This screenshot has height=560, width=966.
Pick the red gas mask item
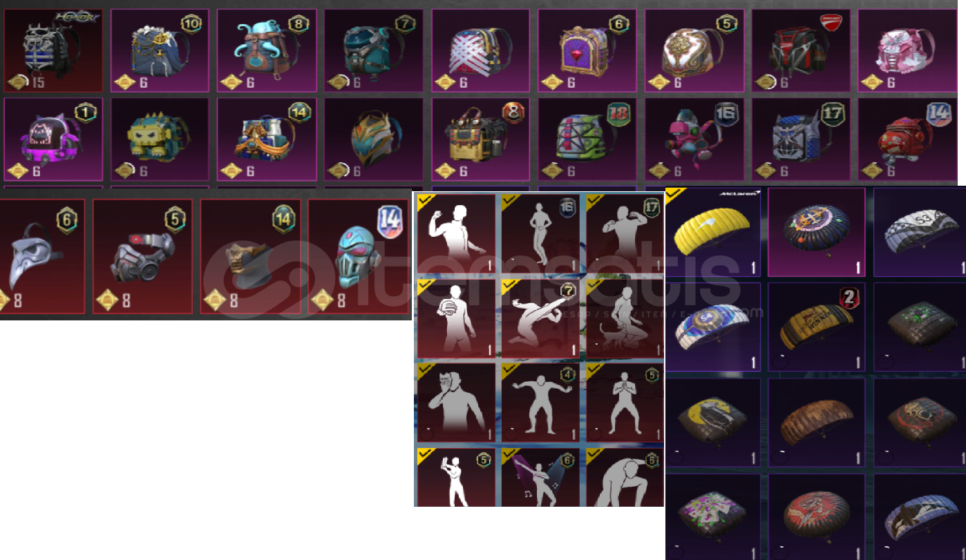point(142,256)
